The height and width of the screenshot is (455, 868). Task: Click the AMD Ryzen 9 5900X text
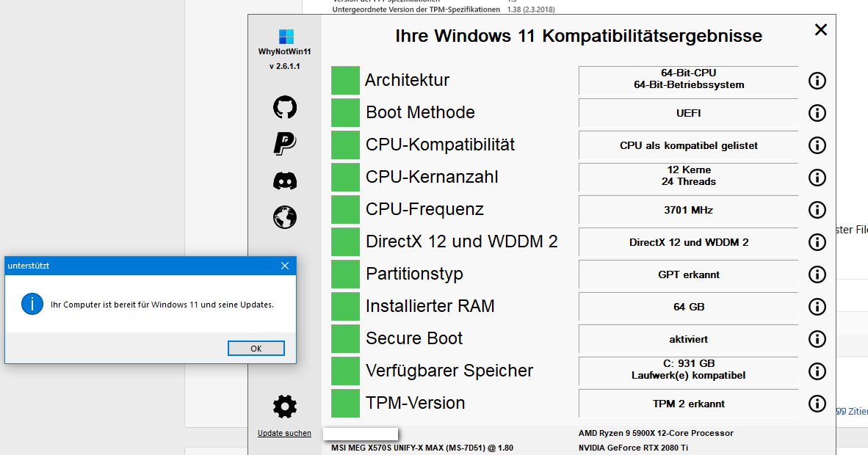(656, 433)
